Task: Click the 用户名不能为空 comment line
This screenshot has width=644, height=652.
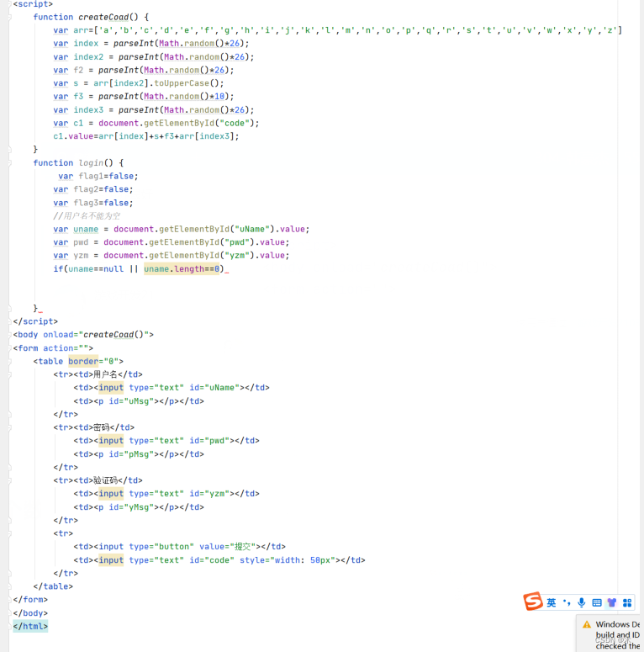Action: [87, 216]
